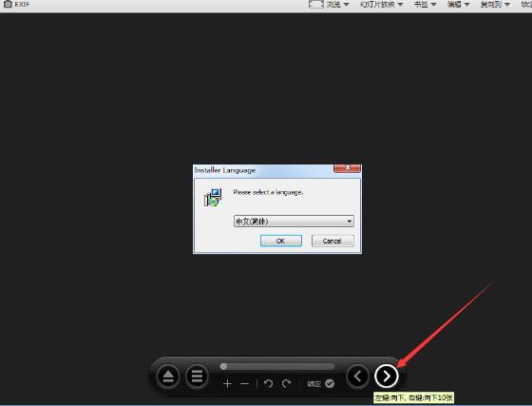The height and width of the screenshot is (406, 532).
Task: Click Cancel in Installer Language dialog
Action: point(332,241)
